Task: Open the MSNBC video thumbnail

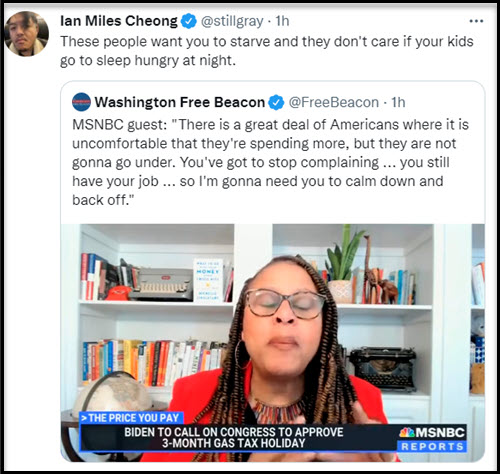Action: [x=273, y=343]
